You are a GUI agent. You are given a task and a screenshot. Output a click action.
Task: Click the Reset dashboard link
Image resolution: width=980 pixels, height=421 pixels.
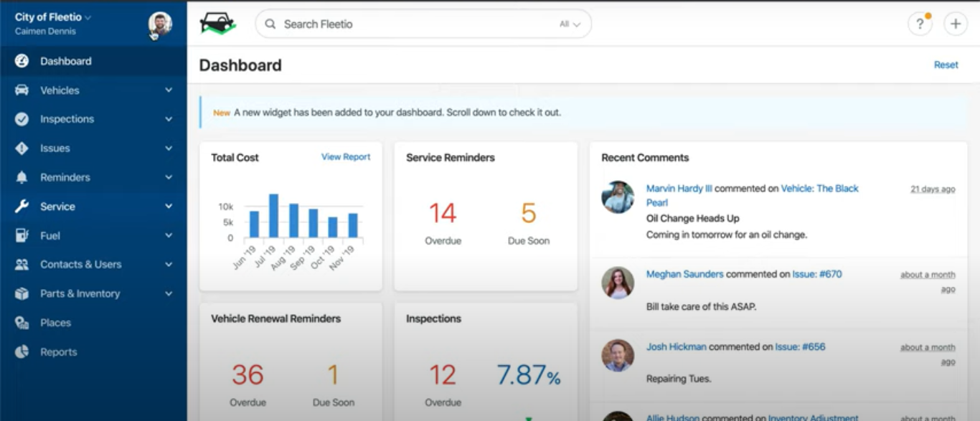(946, 65)
